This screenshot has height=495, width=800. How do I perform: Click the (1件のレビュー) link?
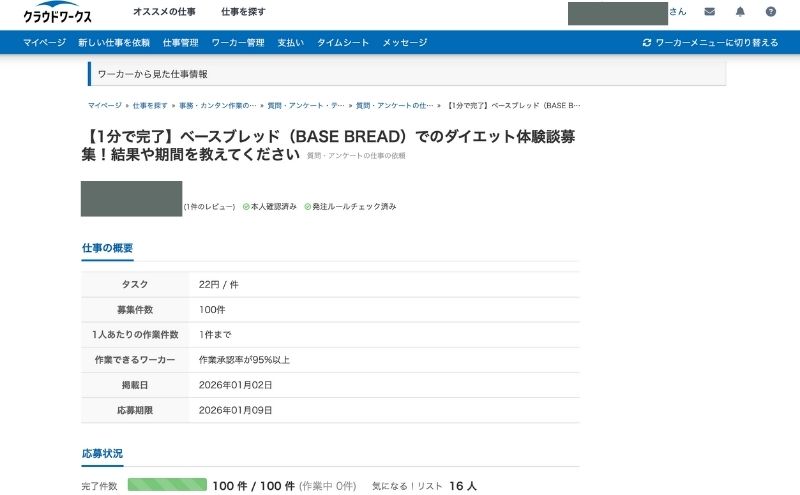point(209,207)
